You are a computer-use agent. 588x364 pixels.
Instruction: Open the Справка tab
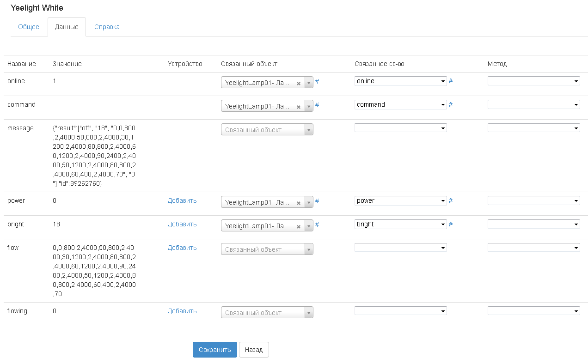pyautogui.click(x=107, y=27)
